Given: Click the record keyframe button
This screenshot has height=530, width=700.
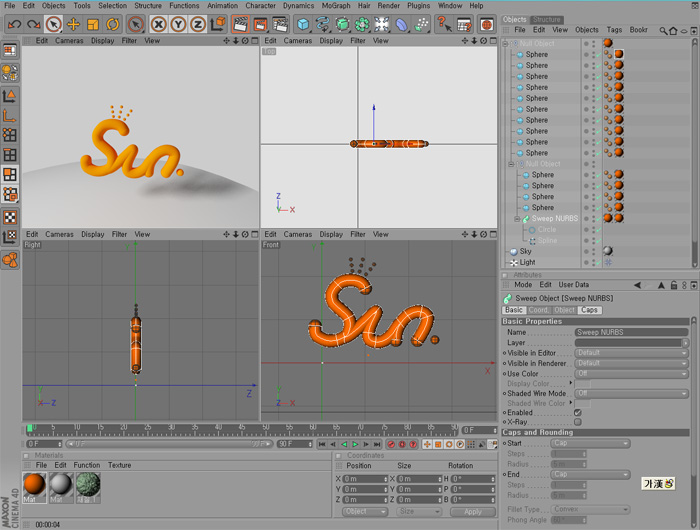Looking at the screenshot, I should [391, 444].
